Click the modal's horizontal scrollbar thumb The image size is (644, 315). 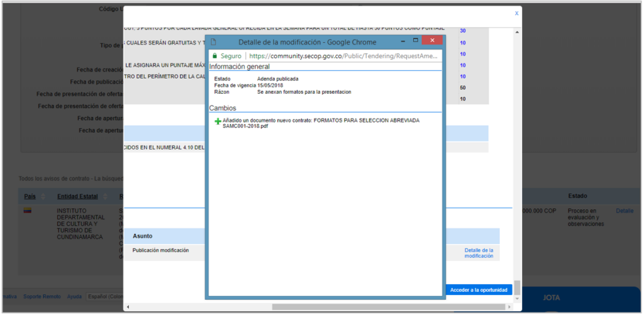390,307
